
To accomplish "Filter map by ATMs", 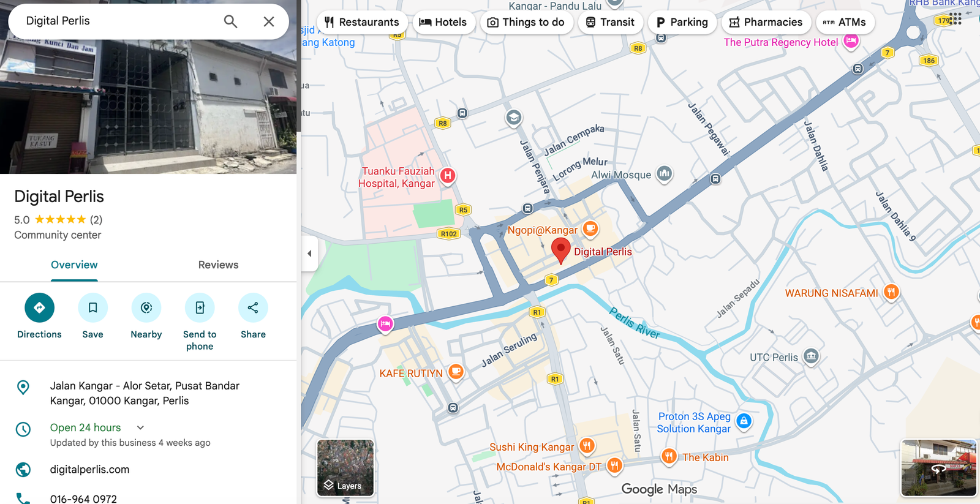I will pyautogui.click(x=845, y=22).
